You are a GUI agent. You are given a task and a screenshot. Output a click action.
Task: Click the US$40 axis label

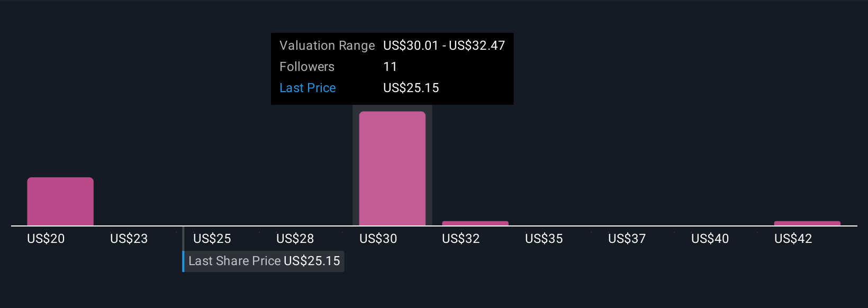(x=710, y=239)
